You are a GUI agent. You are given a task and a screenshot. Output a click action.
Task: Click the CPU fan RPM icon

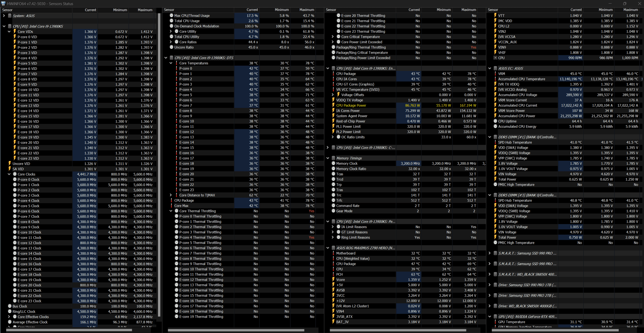click(495, 58)
